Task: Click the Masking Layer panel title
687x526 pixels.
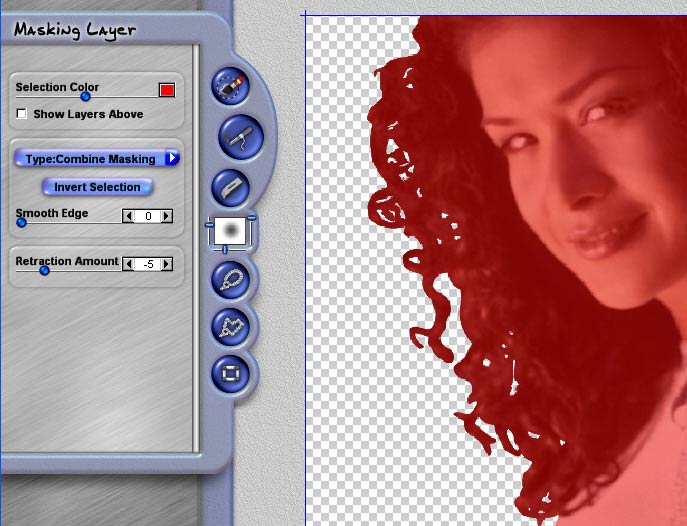Action: (x=75, y=30)
